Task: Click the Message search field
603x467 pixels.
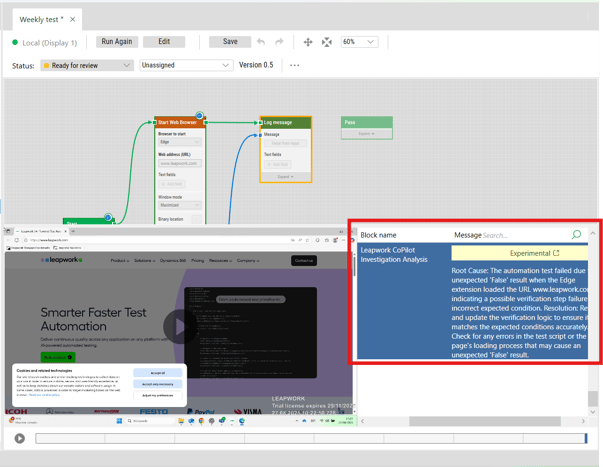Action: (524, 235)
